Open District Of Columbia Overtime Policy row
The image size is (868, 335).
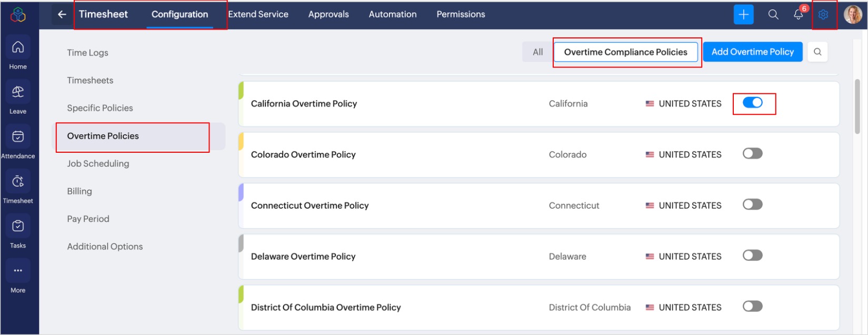539,308
